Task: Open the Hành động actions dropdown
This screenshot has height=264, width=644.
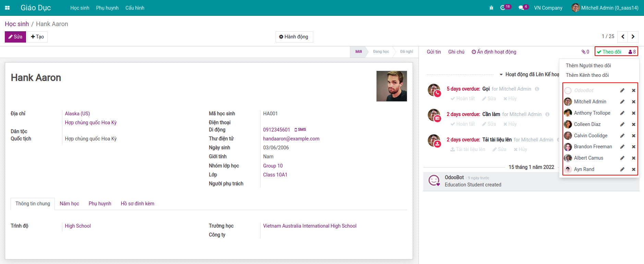Action: pos(294,37)
